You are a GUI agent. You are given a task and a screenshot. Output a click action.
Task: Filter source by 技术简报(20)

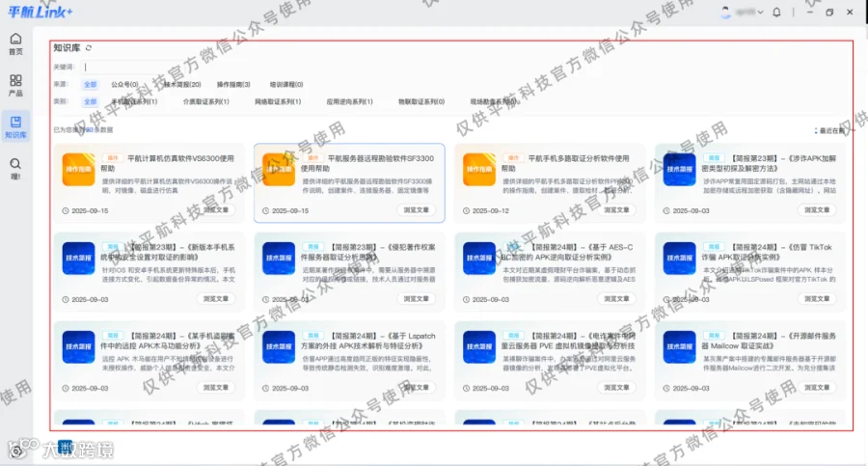pyautogui.click(x=182, y=85)
